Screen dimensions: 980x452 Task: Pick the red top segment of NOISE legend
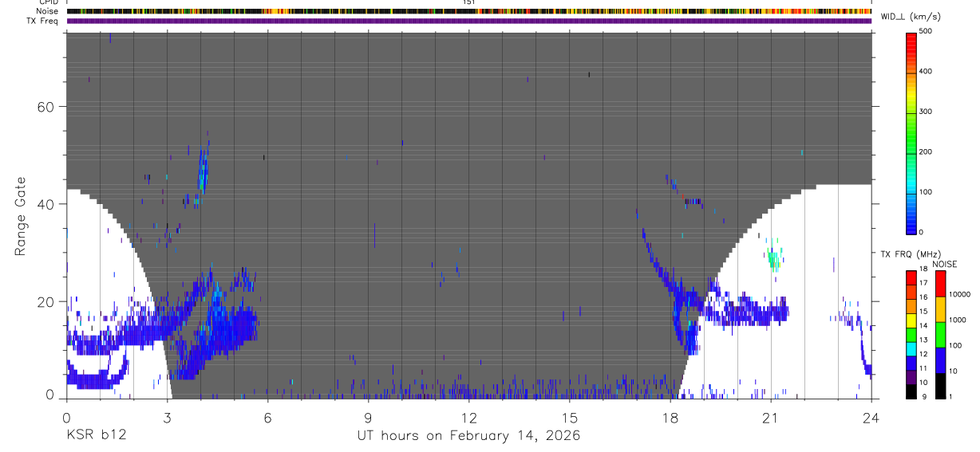click(939, 283)
